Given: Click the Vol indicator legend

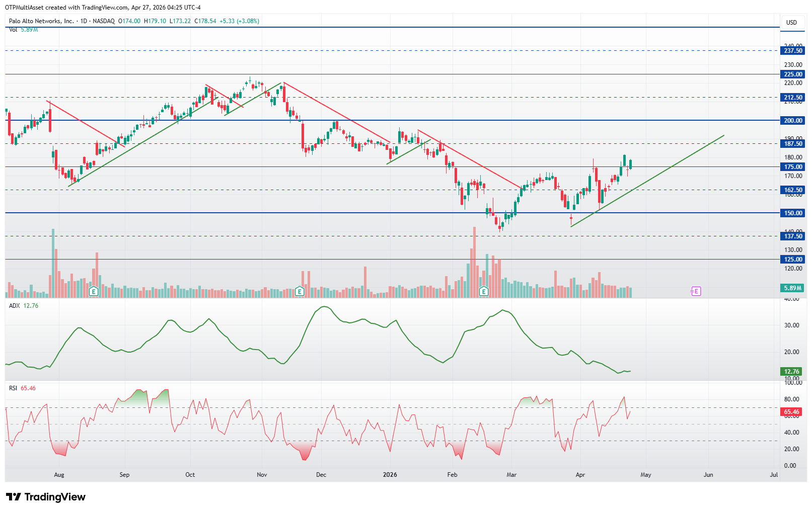Looking at the screenshot, I should pos(23,30).
